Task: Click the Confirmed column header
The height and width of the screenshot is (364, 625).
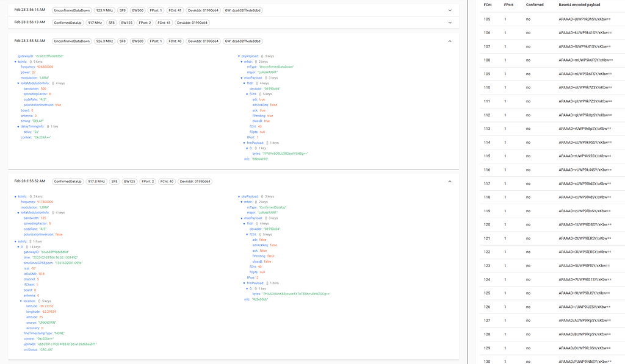Action: (x=534, y=5)
